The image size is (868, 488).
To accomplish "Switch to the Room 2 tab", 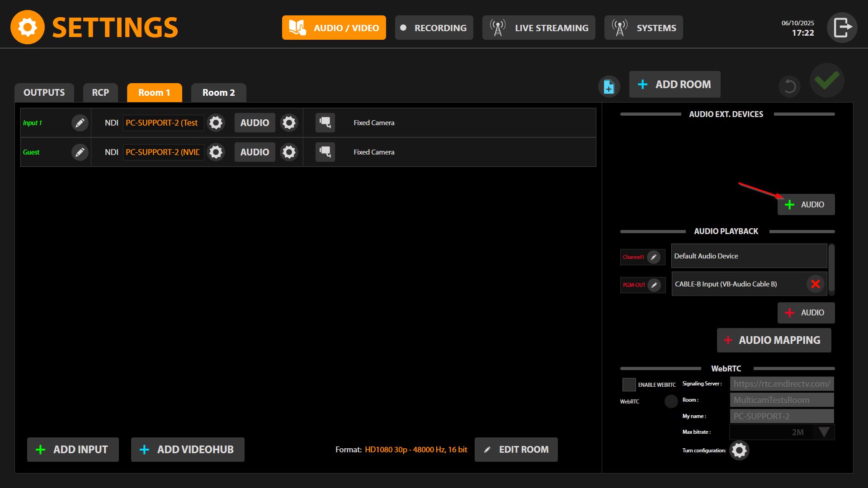I will click(x=219, y=93).
